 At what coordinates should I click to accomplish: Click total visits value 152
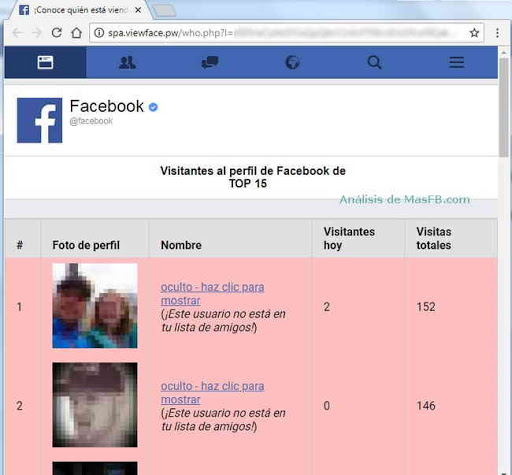426,307
